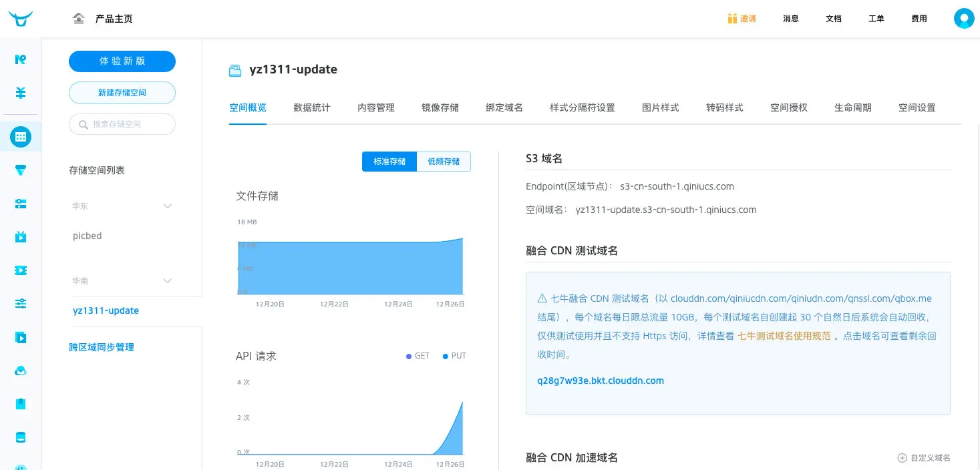Click the Qiniu bull logo
The image size is (980, 470).
[x=20, y=18]
